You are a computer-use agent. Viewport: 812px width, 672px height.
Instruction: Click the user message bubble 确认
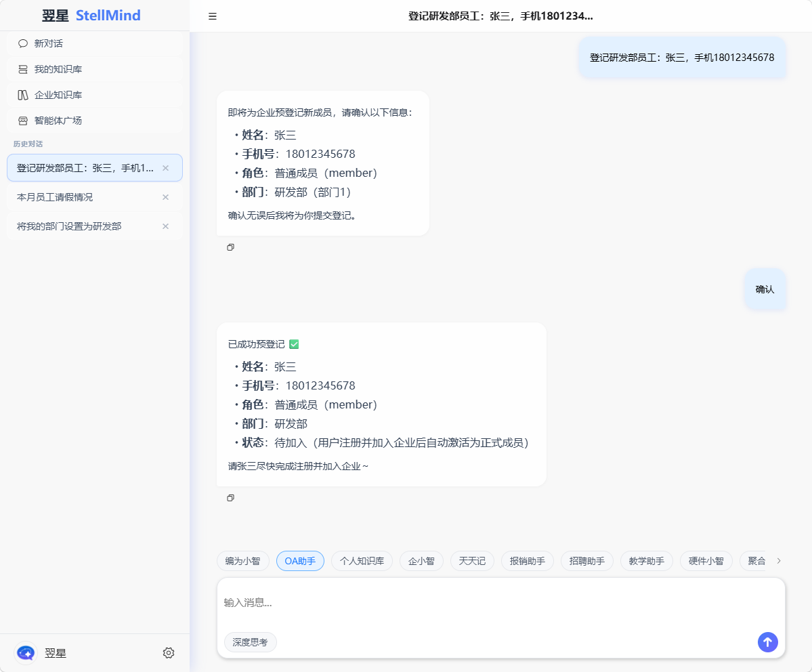pyautogui.click(x=765, y=290)
